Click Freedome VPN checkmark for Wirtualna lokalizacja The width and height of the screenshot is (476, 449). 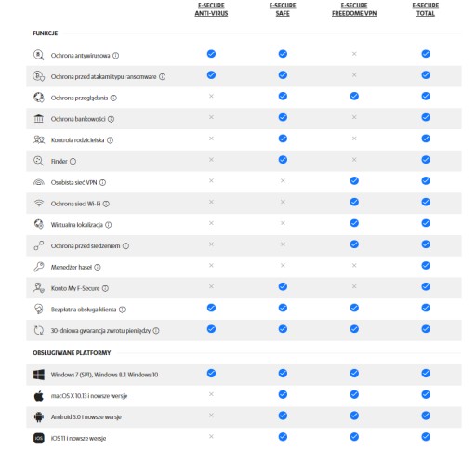354,223
